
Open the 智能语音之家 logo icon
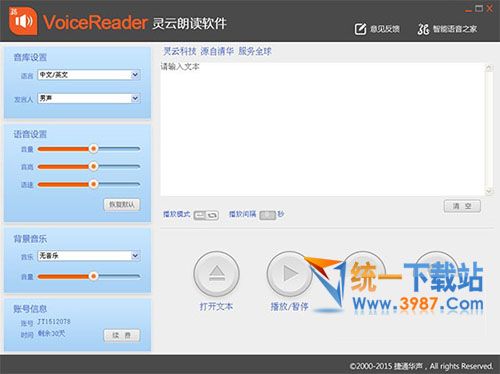[x=423, y=29]
